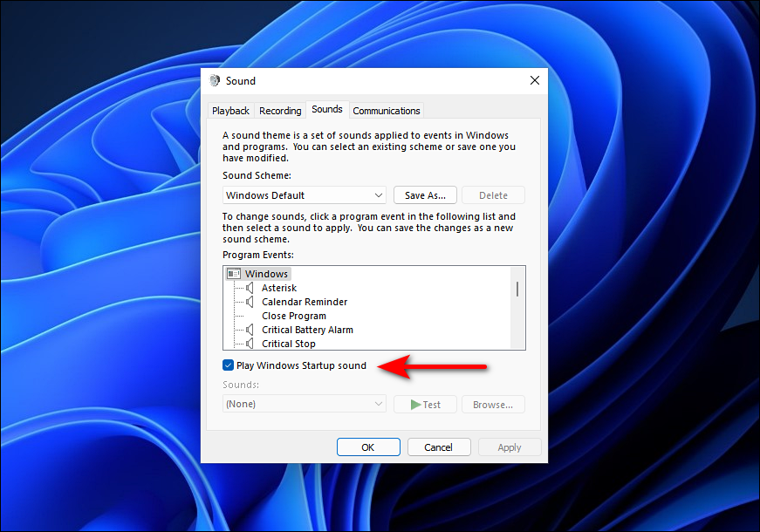
Task: Click the Save As button
Action: coord(425,194)
